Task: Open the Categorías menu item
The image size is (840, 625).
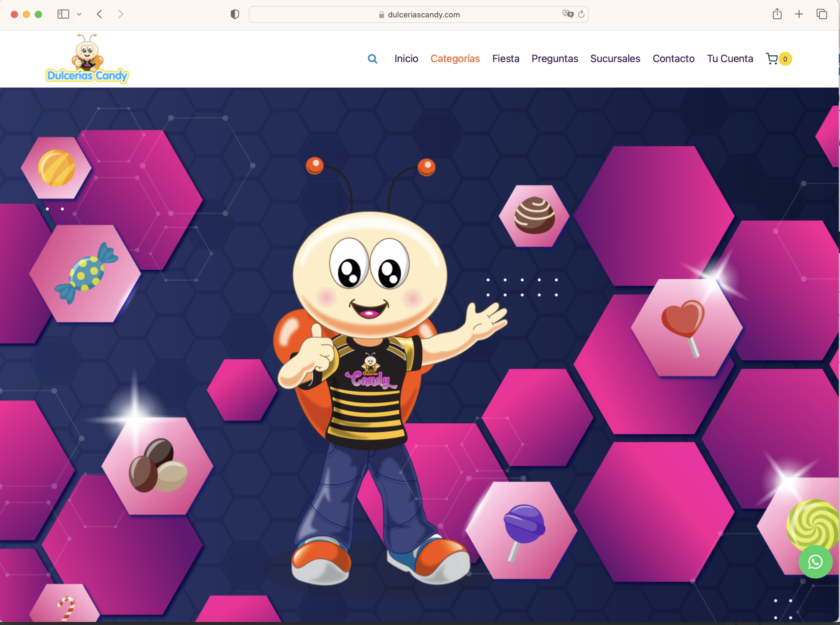Action: (x=455, y=59)
